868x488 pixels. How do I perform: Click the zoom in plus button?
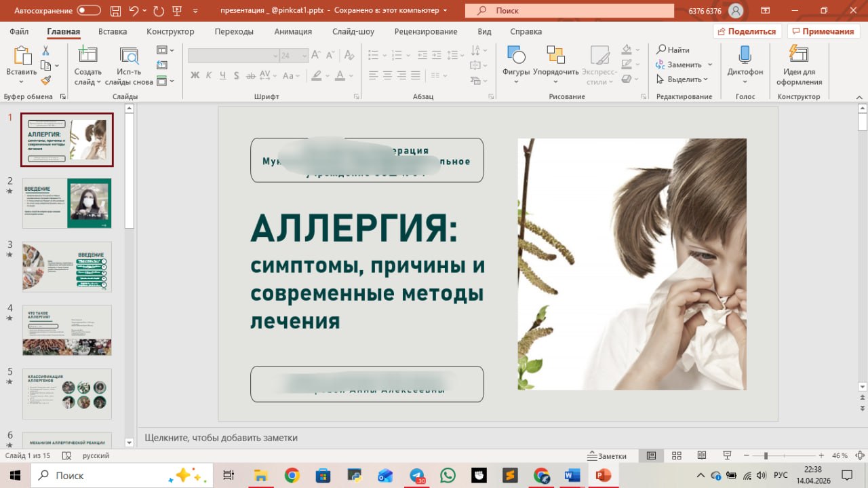pos(821,455)
